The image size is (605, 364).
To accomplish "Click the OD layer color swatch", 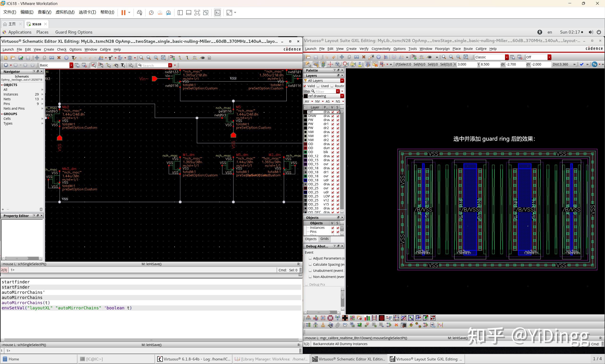I will (305, 144).
